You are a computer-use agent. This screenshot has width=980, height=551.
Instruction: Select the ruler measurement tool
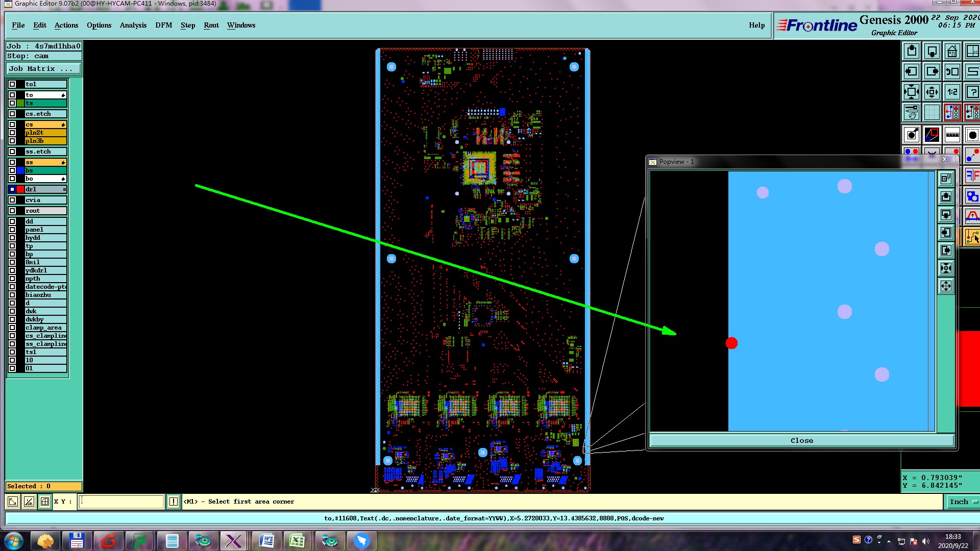pos(952,135)
